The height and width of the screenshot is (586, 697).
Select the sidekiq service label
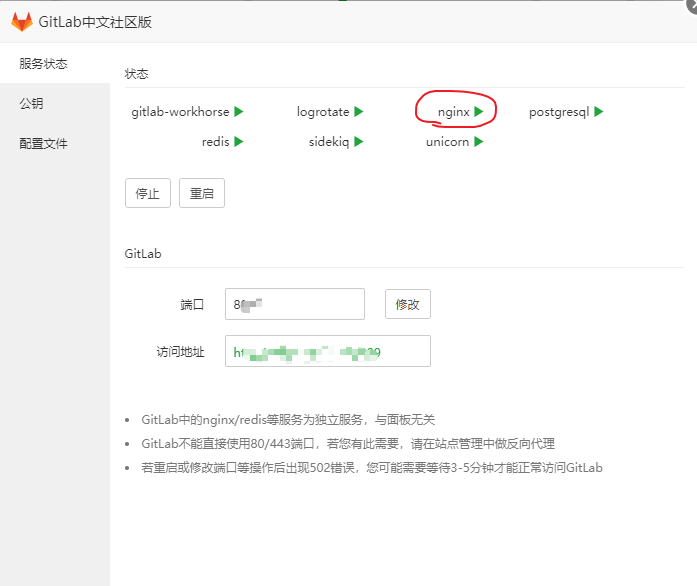pyautogui.click(x=329, y=142)
